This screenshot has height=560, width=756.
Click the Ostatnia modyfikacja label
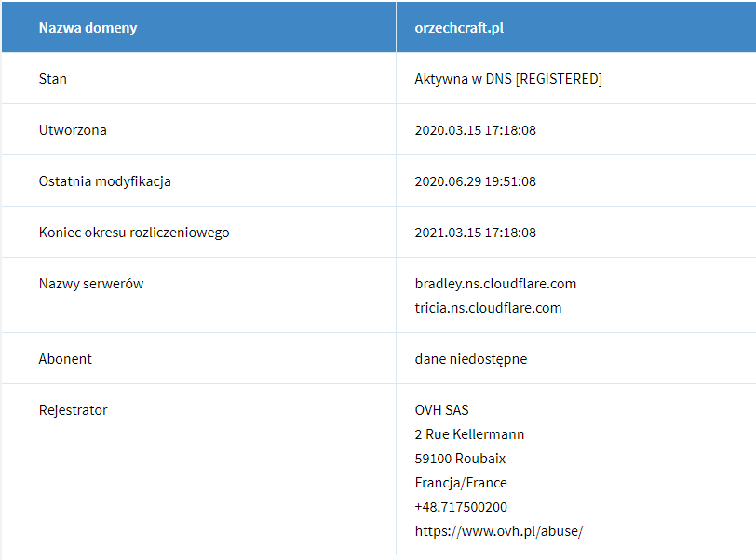click(x=104, y=181)
